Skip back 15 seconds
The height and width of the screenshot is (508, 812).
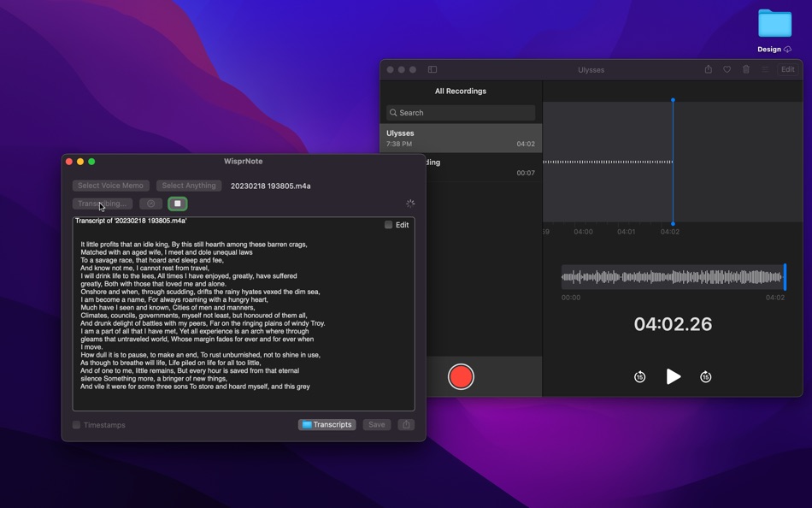click(639, 376)
